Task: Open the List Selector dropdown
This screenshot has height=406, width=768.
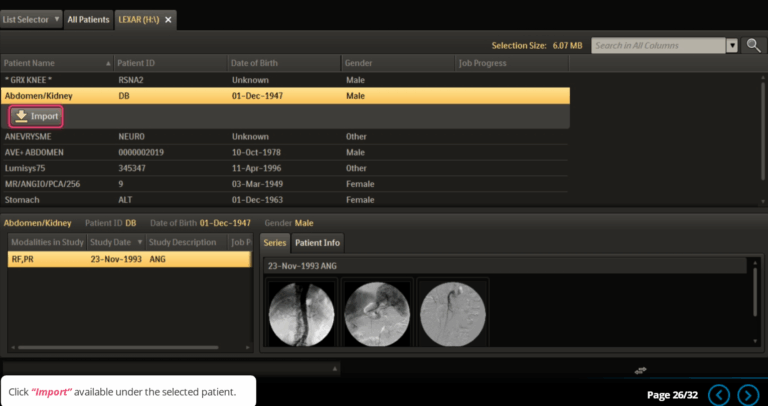Action: 31,20
